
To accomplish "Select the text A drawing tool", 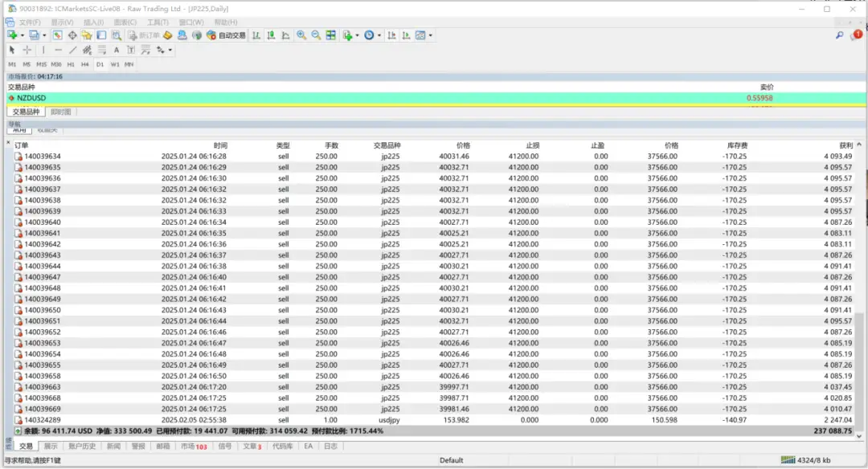I will click(117, 50).
